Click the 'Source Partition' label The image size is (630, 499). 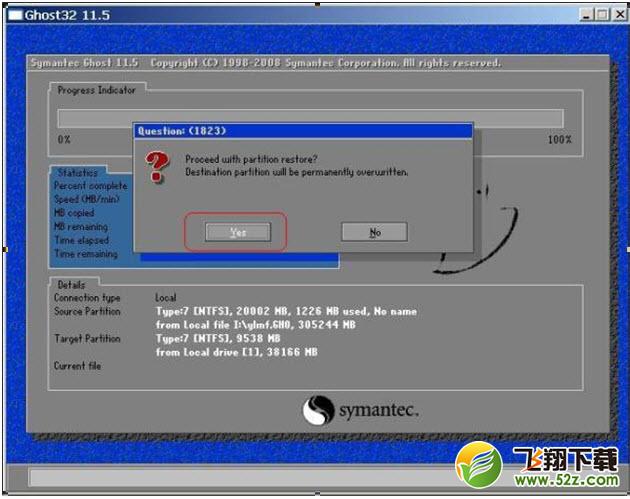(87, 311)
